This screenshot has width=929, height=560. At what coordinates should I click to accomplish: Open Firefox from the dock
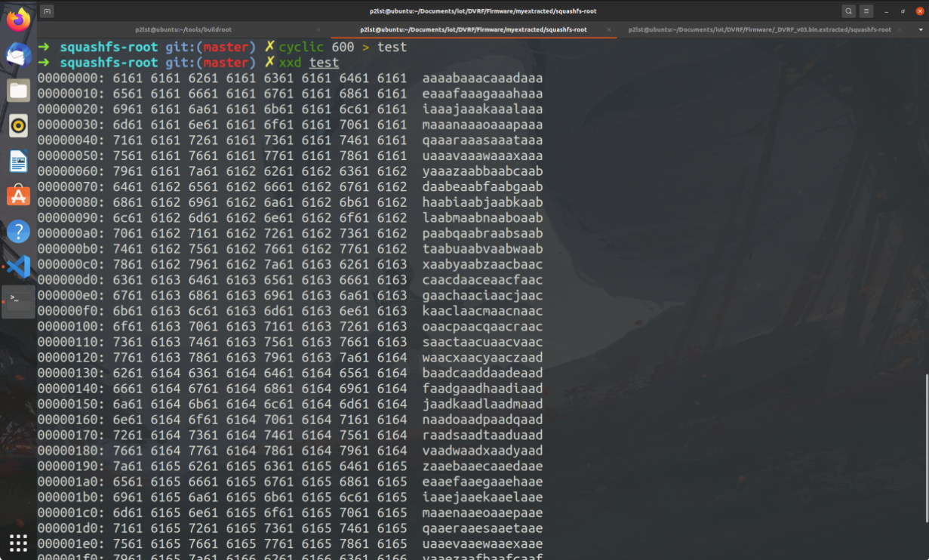[x=18, y=20]
